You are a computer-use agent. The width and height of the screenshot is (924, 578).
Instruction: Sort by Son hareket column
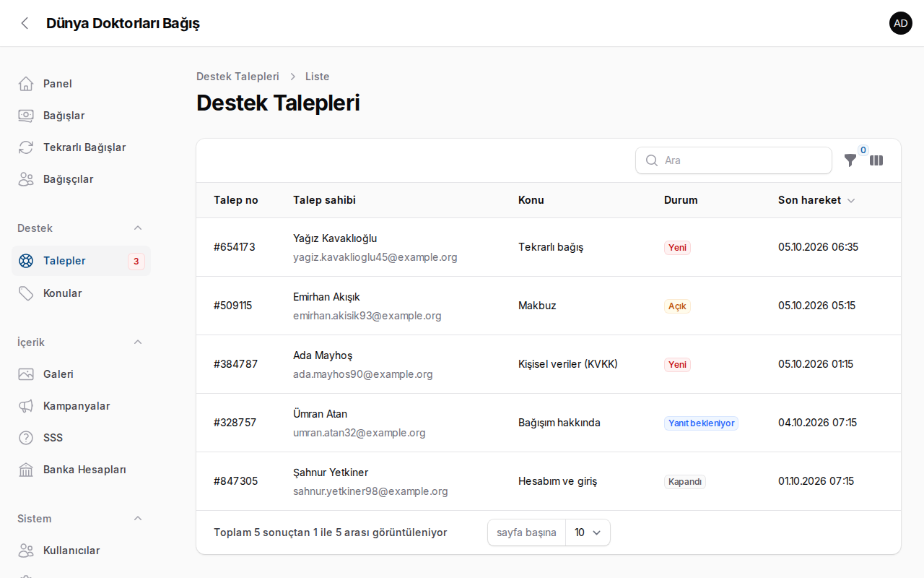[816, 200]
